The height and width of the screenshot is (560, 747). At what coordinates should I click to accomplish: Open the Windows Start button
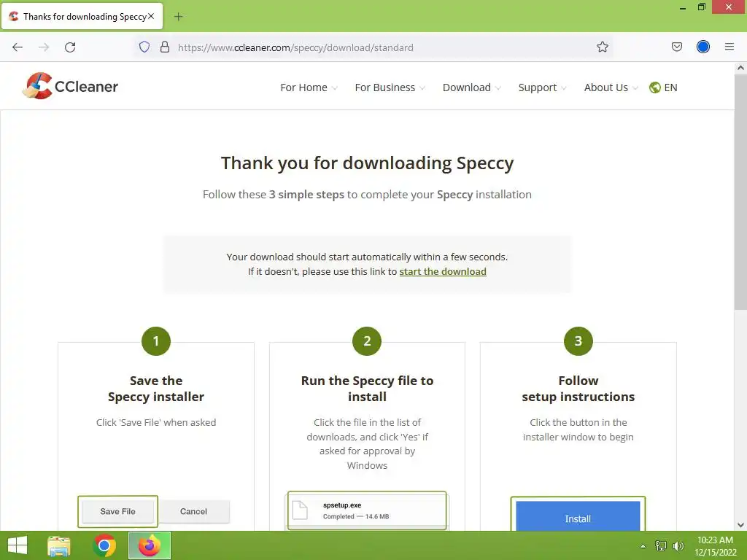point(18,545)
